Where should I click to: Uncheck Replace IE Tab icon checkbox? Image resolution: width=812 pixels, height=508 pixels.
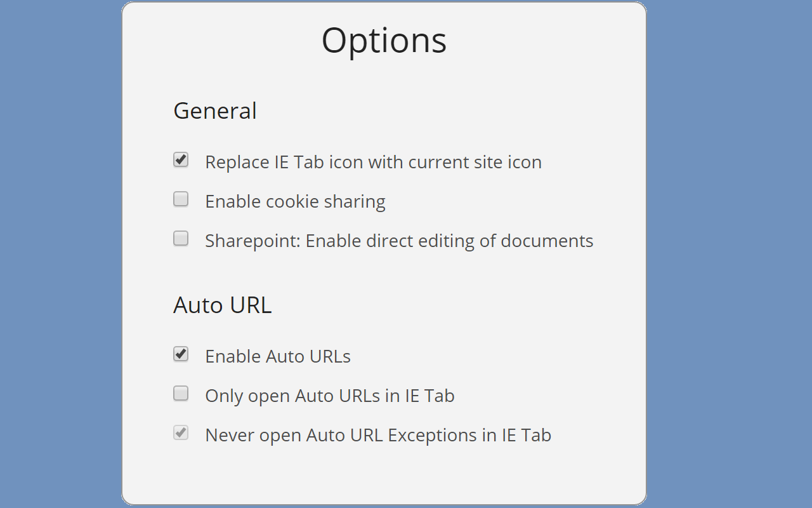point(181,160)
